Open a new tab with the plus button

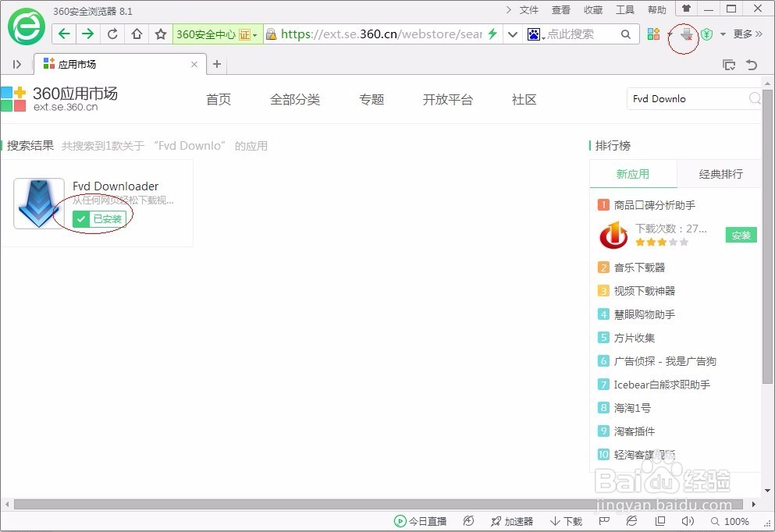tap(216, 64)
